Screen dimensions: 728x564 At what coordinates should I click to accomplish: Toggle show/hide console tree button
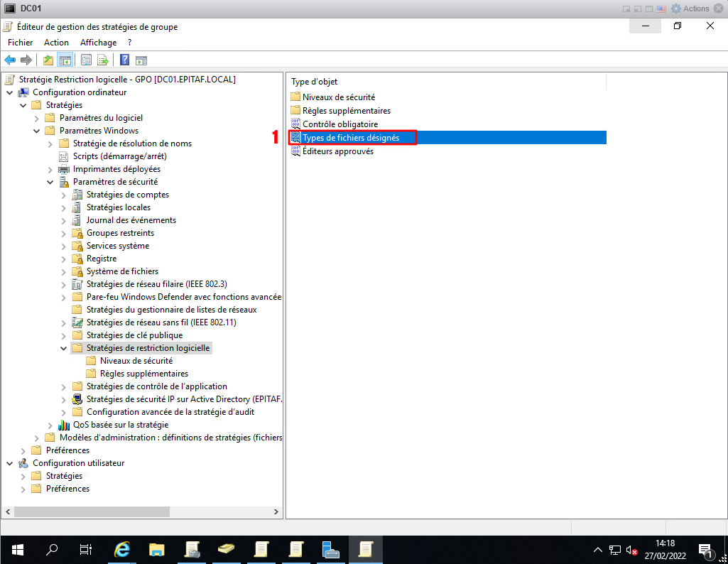(65, 60)
